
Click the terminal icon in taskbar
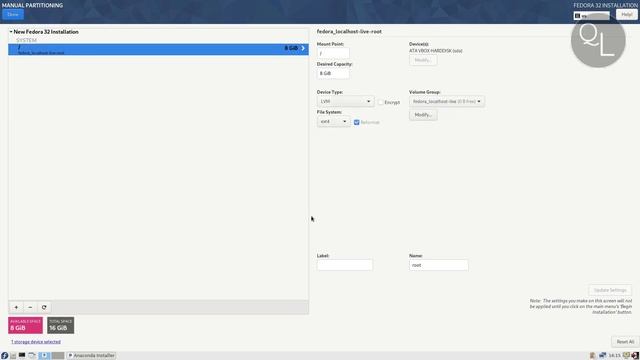[22, 356]
